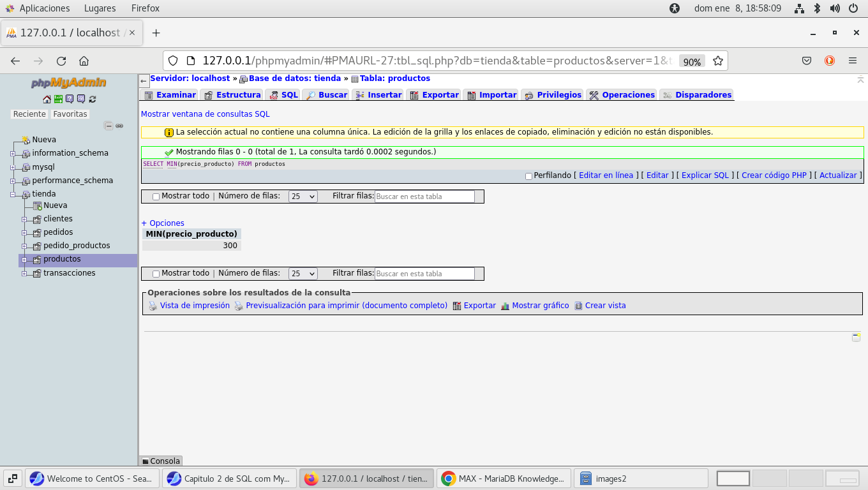The image size is (868, 490).
Task: Open the top Número de filas dropdown
Action: tap(303, 197)
